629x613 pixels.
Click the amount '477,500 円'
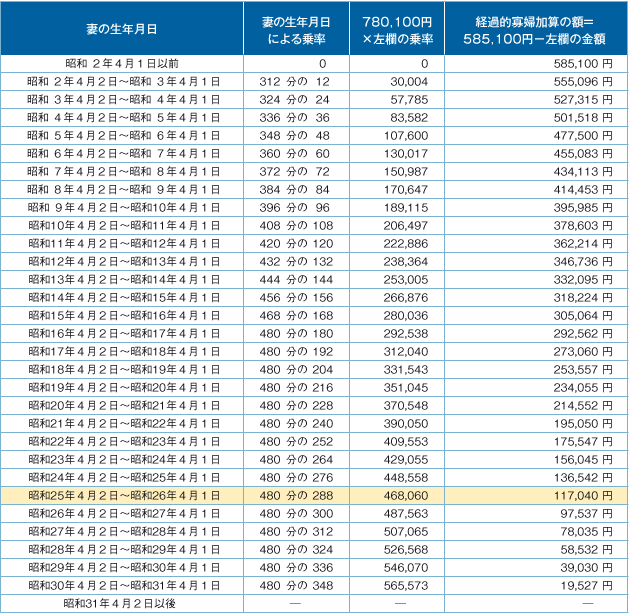pyautogui.click(x=583, y=136)
